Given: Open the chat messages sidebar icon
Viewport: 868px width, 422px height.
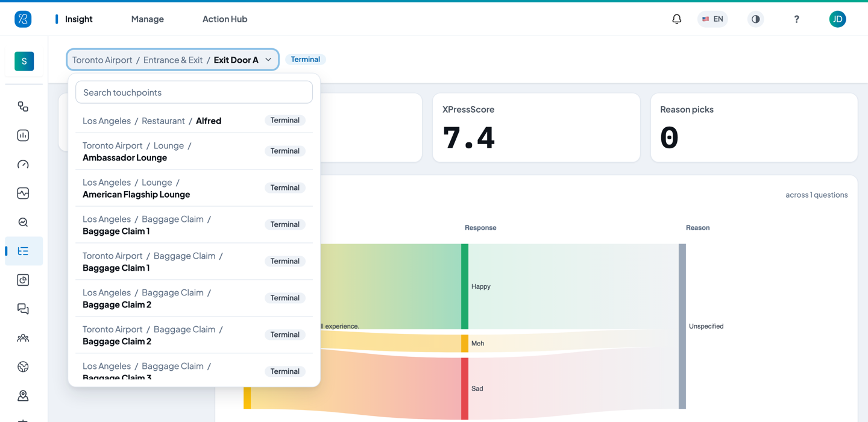Looking at the screenshot, I should coord(23,309).
